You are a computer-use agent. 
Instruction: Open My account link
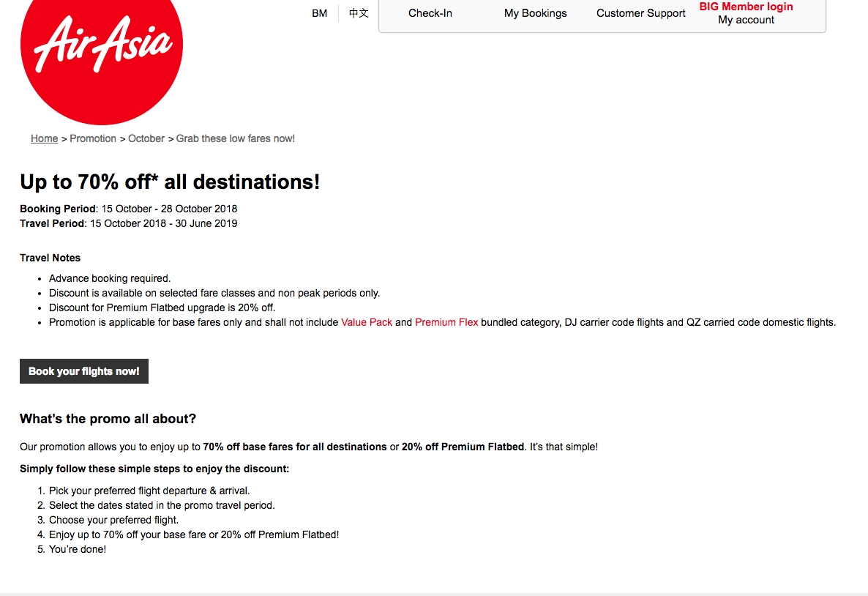tap(746, 20)
